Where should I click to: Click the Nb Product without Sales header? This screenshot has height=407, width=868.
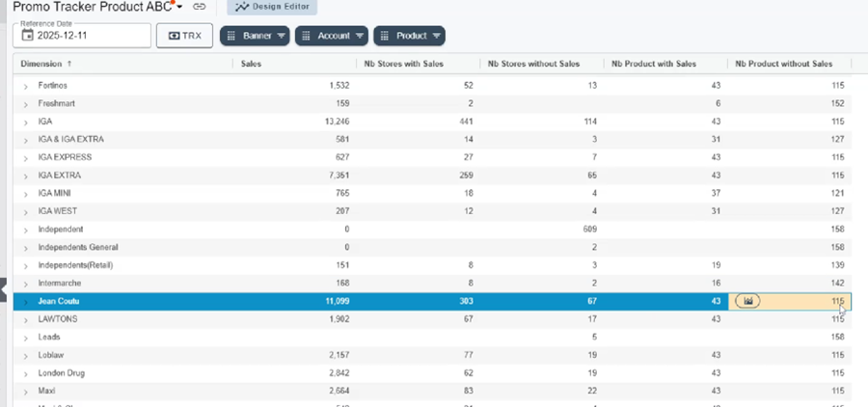pyautogui.click(x=784, y=64)
